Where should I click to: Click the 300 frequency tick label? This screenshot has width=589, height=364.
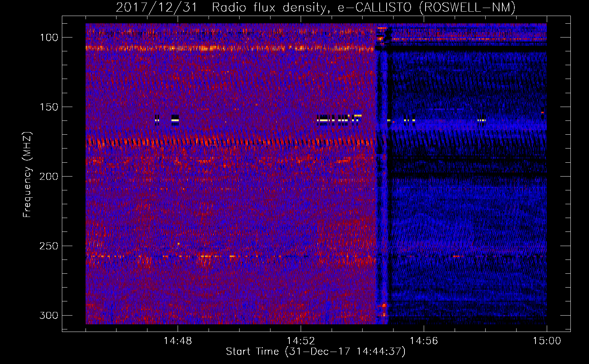coord(49,315)
